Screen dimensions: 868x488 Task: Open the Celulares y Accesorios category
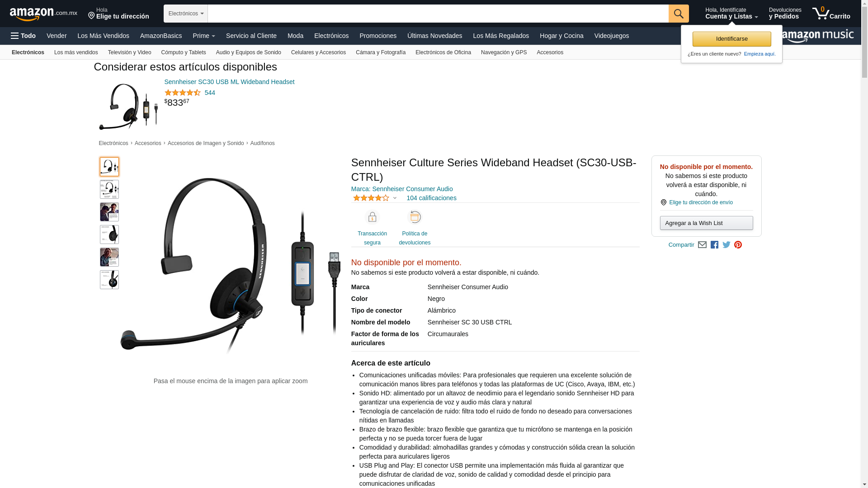(318, 52)
